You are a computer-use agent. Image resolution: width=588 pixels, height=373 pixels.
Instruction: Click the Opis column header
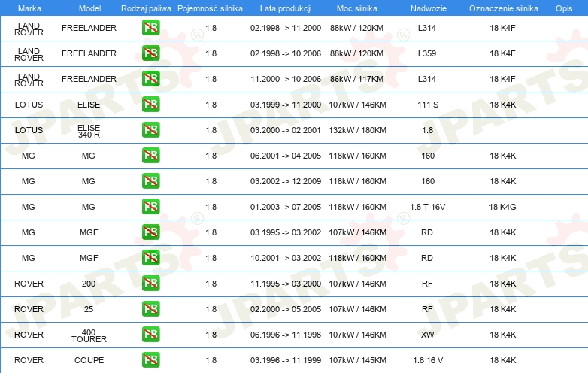pyautogui.click(x=563, y=8)
